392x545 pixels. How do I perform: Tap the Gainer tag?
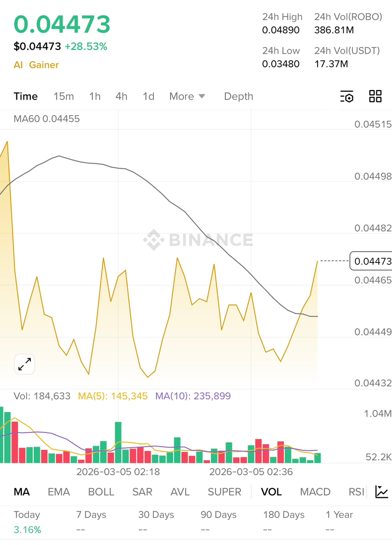point(44,64)
